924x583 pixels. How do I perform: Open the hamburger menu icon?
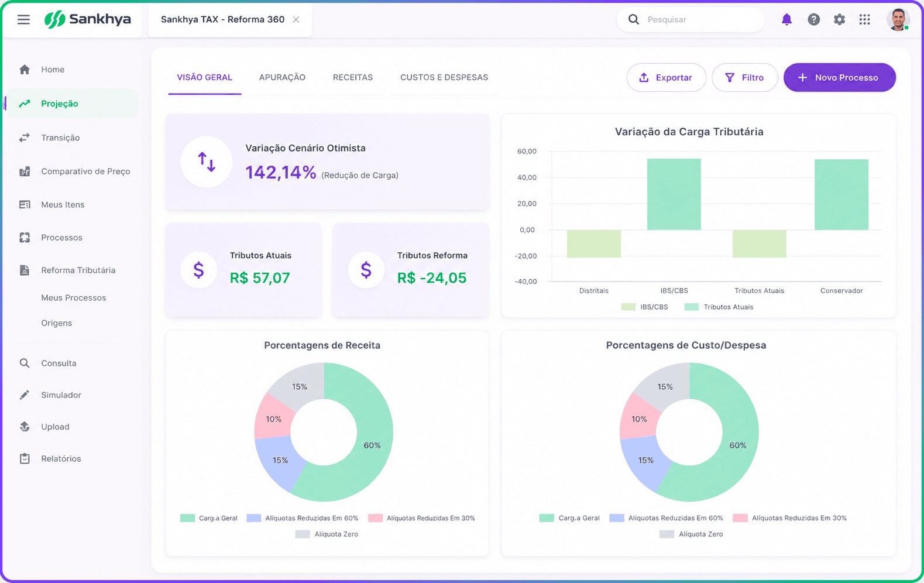coord(23,20)
